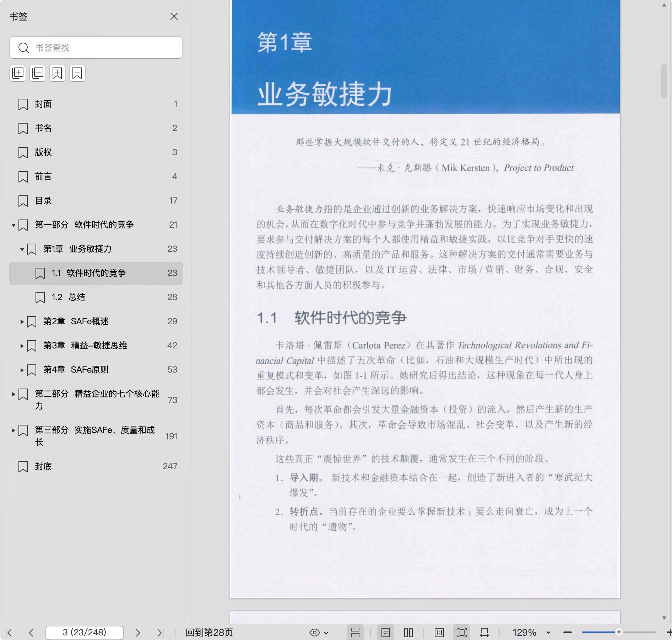The height and width of the screenshot is (640, 672).
Task: Jump to the last page
Action: coord(161,633)
